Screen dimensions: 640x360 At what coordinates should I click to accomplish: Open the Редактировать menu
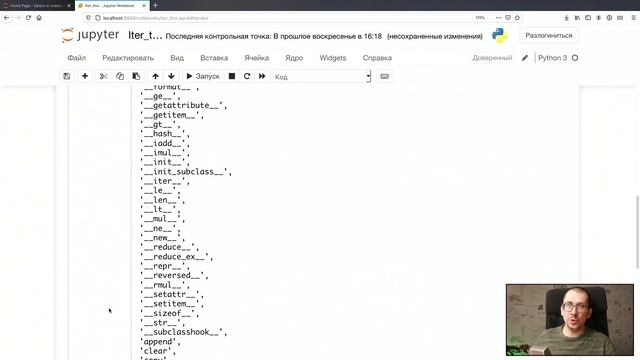[x=128, y=58]
